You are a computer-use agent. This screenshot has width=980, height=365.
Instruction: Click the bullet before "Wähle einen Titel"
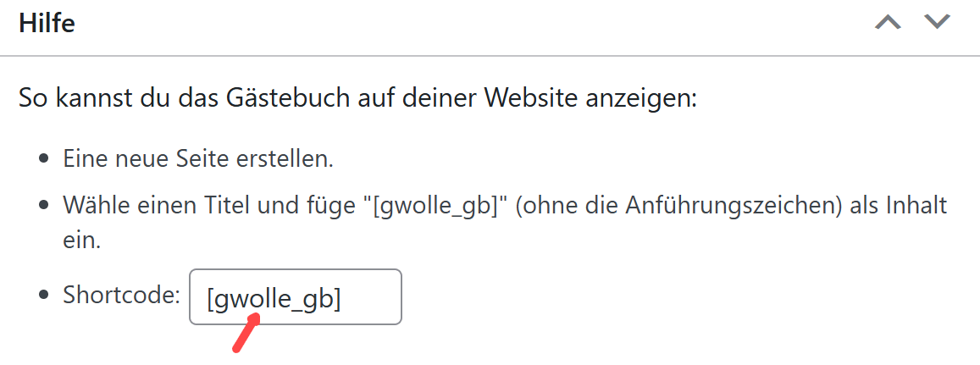pos(43,207)
